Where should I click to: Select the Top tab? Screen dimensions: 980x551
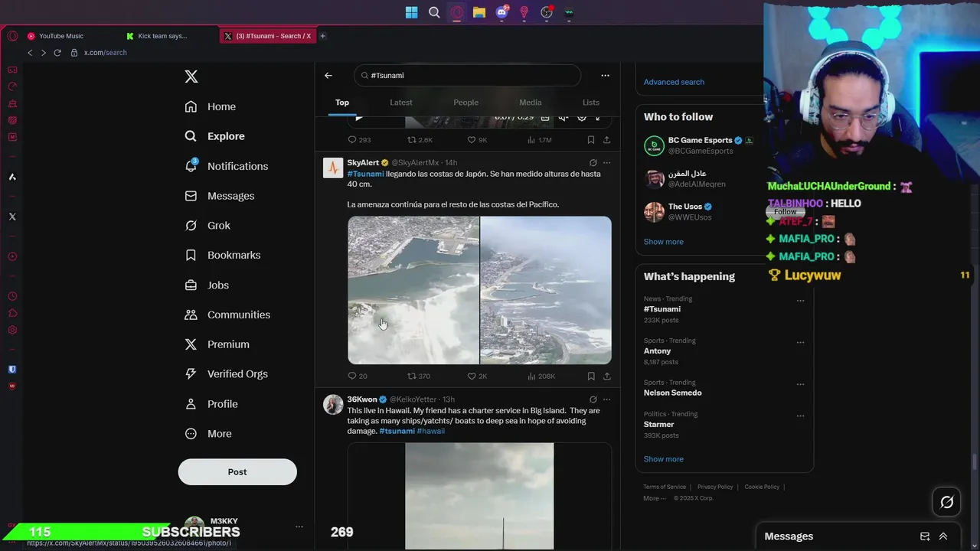[x=342, y=103]
